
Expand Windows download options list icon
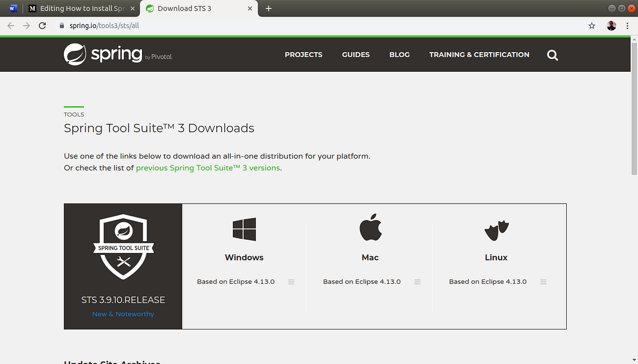pyautogui.click(x=291, y=282)
